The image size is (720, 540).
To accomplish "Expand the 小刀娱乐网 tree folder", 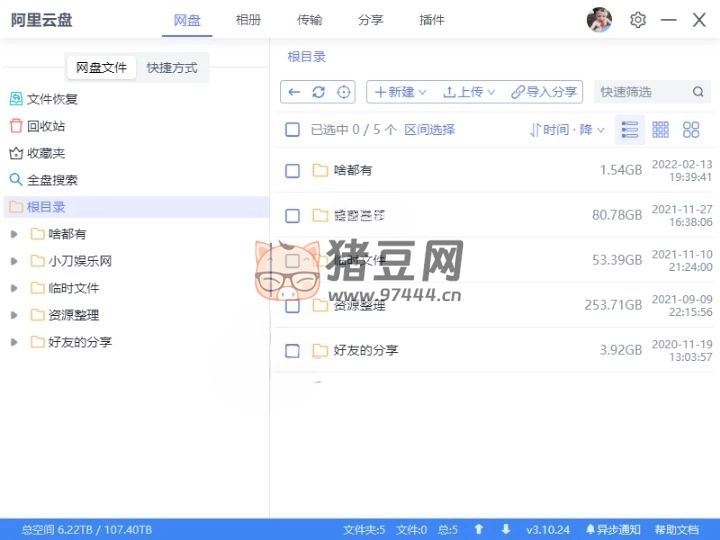I will tap(14, 261).
